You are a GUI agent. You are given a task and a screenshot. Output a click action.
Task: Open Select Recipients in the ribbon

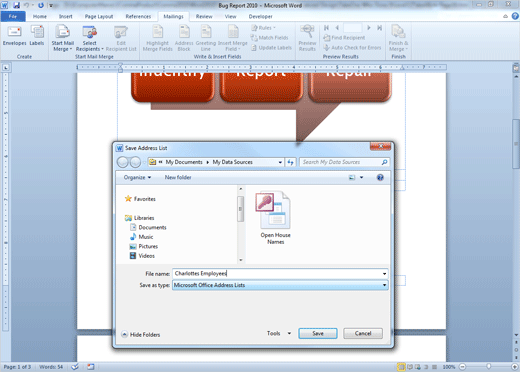click(x=90, y=38)
